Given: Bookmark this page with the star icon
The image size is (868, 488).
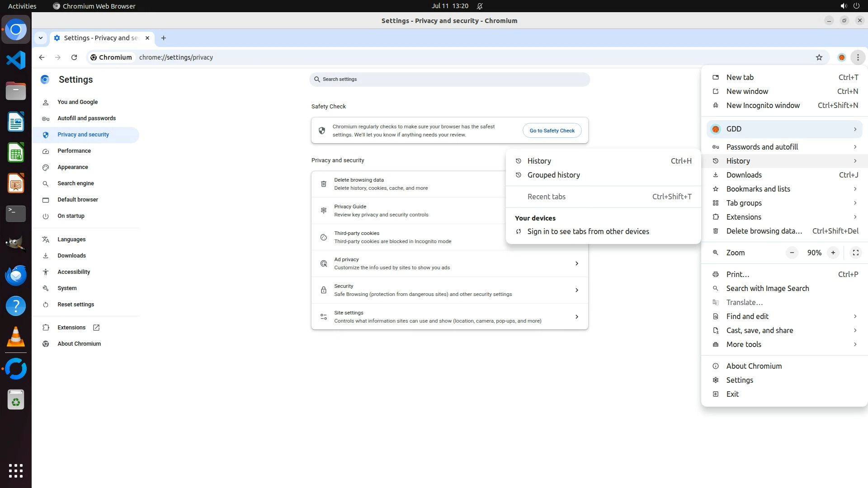Looking at the screenshot, I should point(819,57).
